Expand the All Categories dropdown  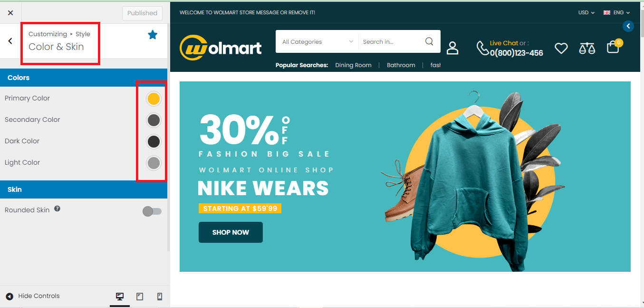tap(317, 41)
